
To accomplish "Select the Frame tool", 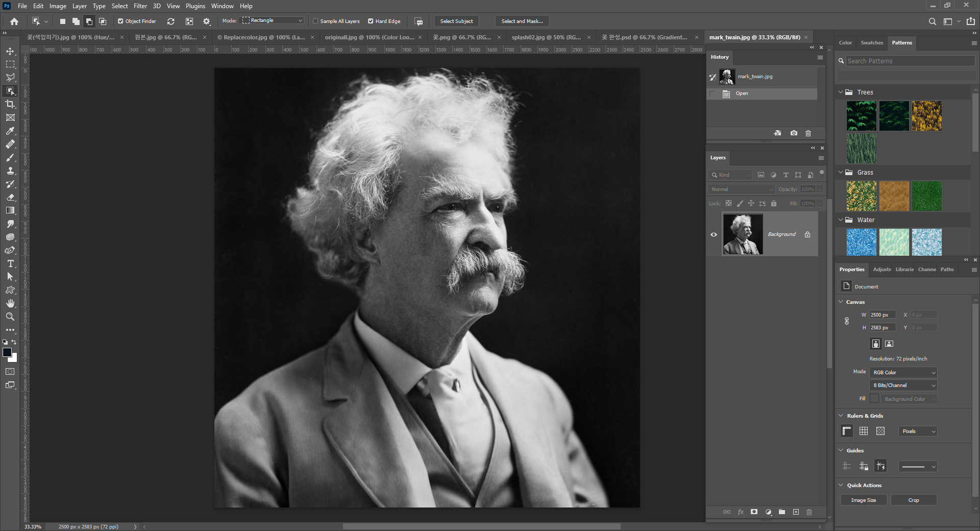I will [x=10, y=117].
